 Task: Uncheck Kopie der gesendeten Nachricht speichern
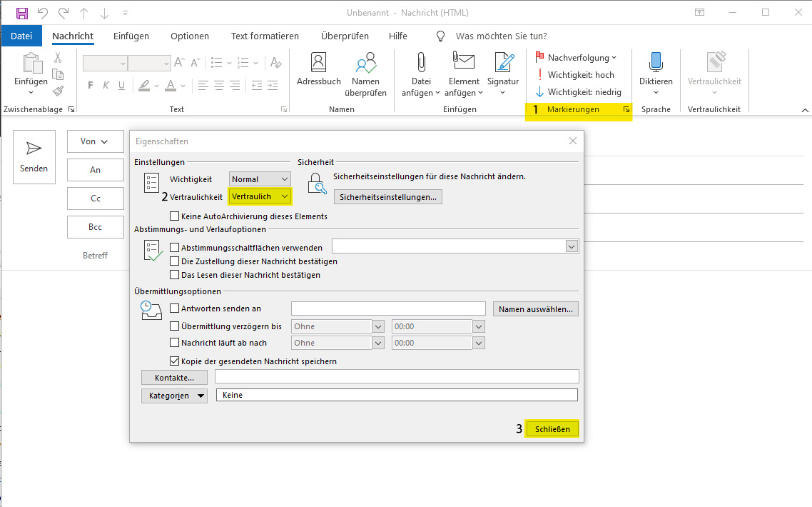[x=175, y=361]
